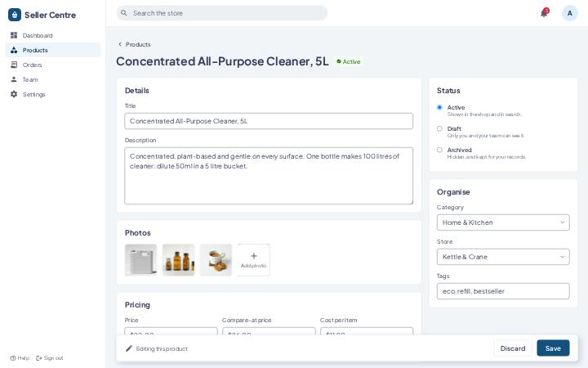Open the Products section in the sidebar
The width and height of the screenshot is (588, 368).
53,50
